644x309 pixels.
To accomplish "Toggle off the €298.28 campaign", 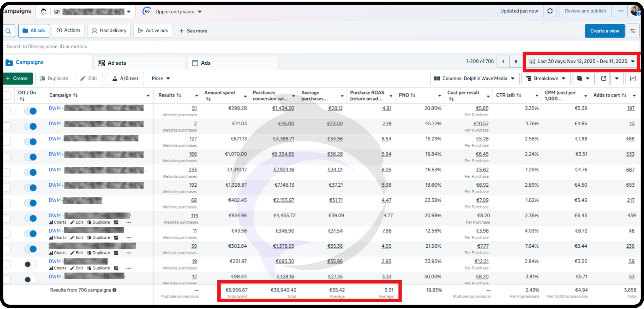I will point(31,111).
